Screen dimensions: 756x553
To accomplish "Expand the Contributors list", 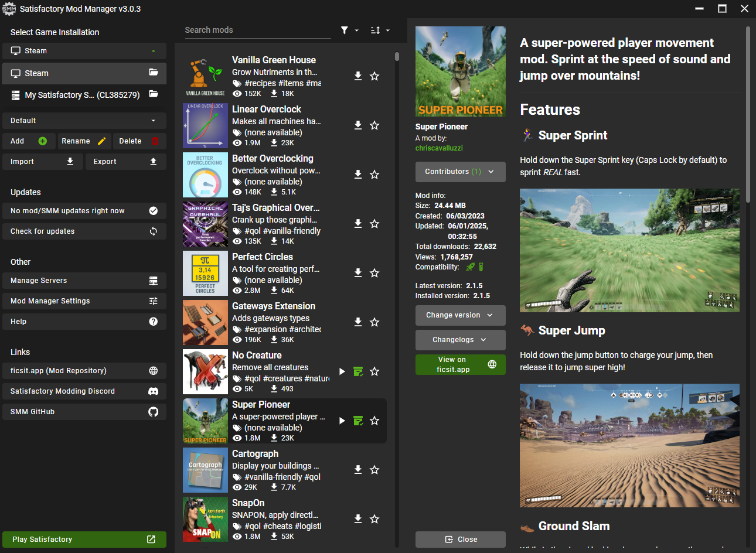I will click(461, 172).
